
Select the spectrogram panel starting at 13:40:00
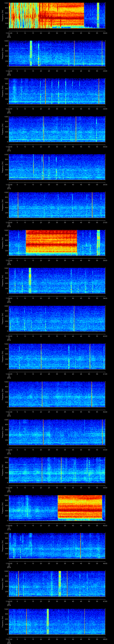[57, 356]
